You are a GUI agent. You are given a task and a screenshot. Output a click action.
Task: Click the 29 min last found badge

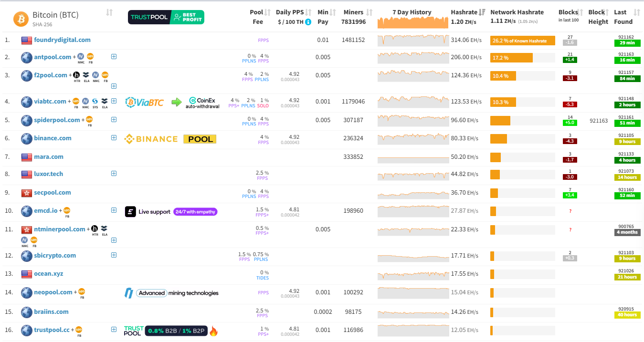tap(627, 43)
